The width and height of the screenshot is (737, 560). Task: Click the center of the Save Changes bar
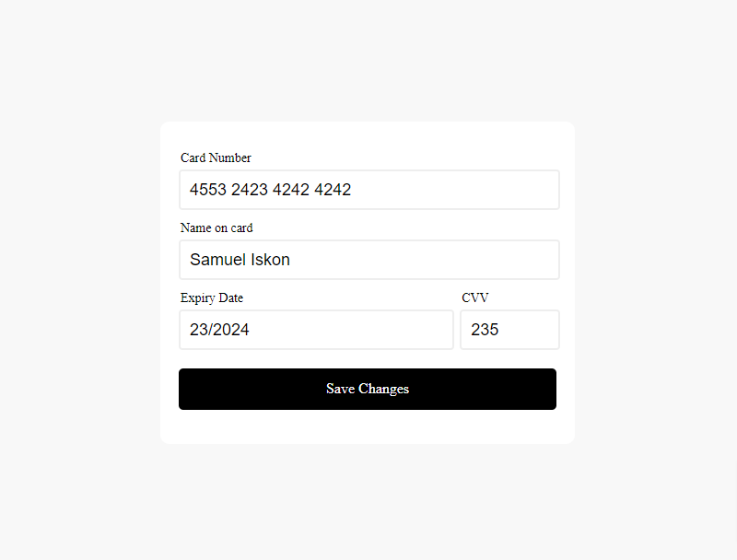click(x=368, y=389)
